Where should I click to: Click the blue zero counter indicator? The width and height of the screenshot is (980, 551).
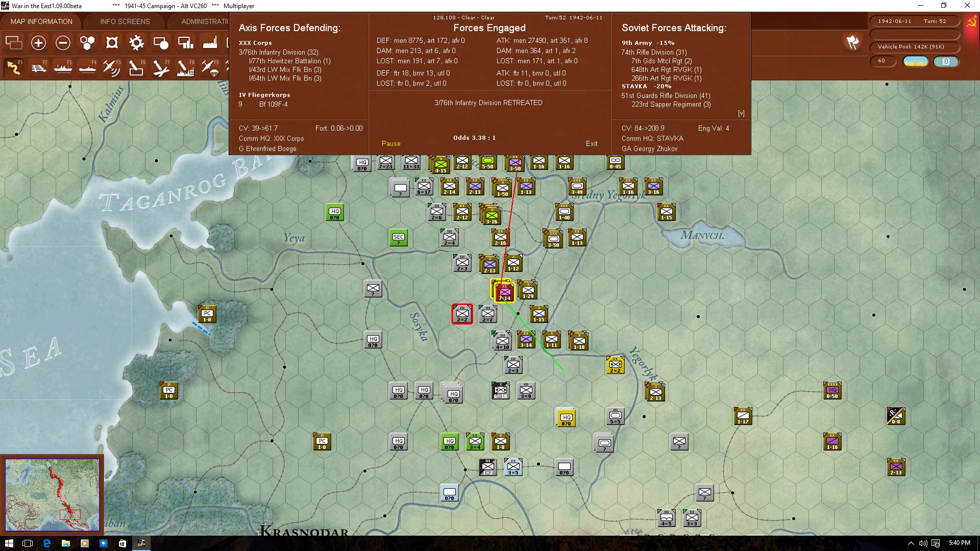click(946, 61)
